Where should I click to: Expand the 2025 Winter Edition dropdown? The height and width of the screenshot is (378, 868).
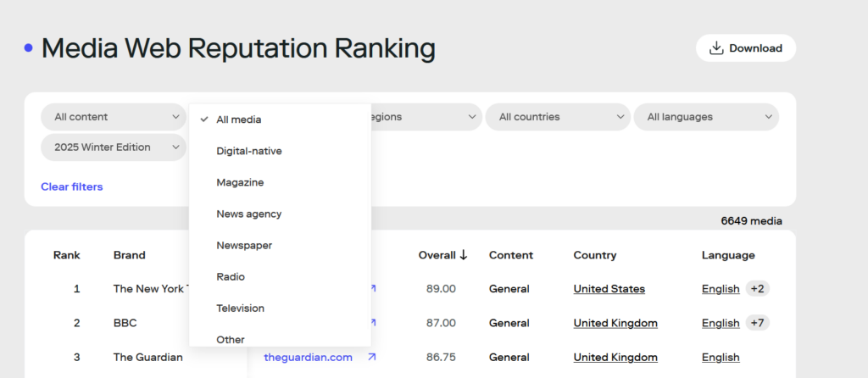pos(114,147)
